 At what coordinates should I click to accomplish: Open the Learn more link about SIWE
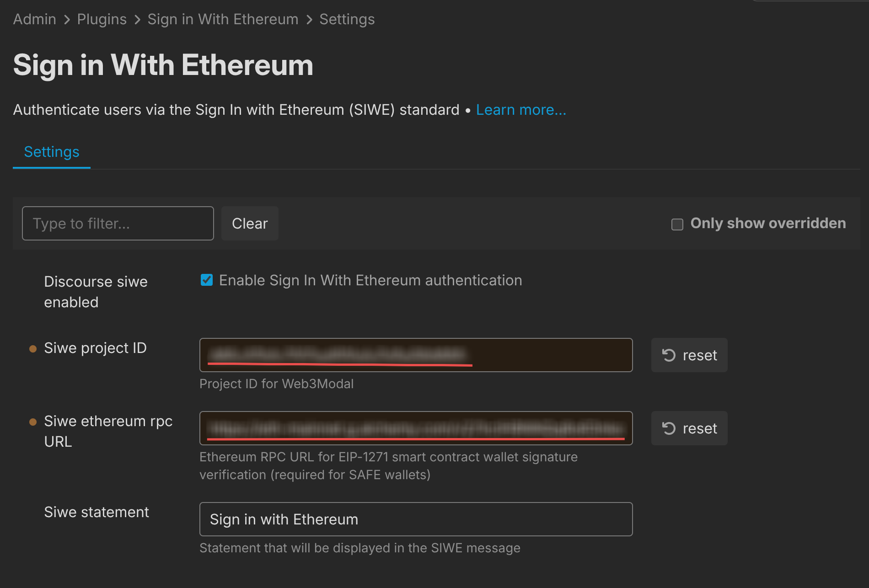(521, 110)
